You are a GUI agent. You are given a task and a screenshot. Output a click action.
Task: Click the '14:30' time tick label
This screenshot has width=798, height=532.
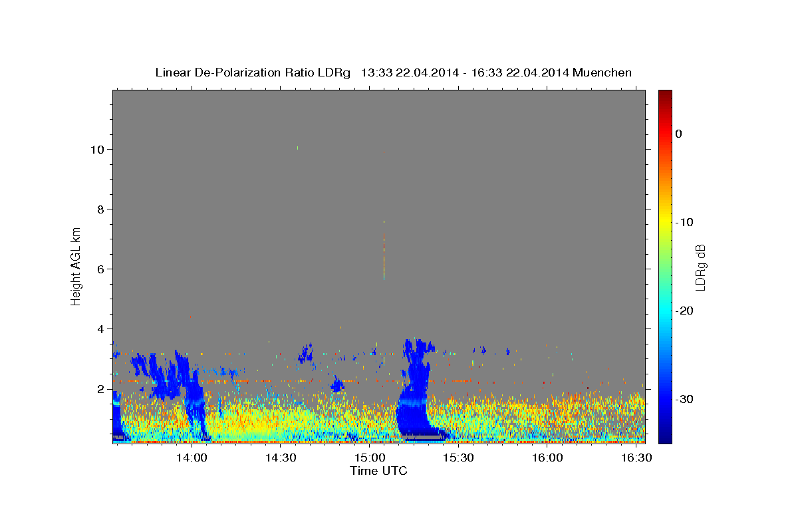(x=281, y=458)
